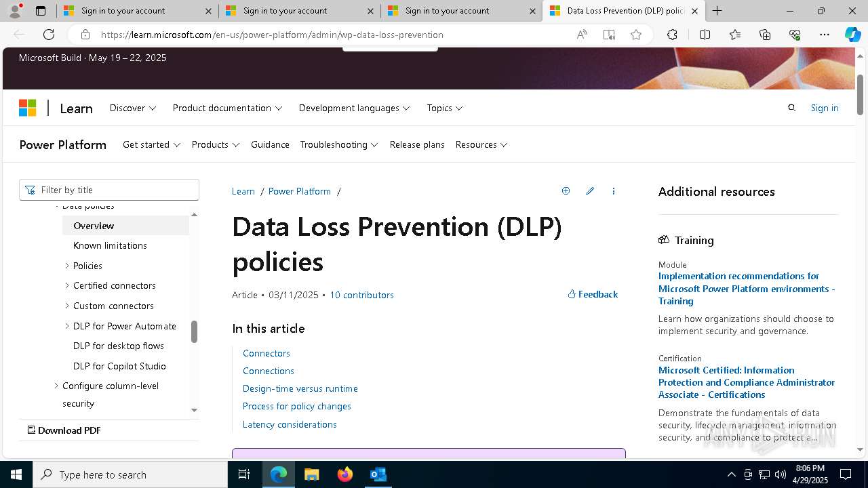Viewport: 868px width, 488px height.
Task: Refresh the page with the reload icon
Action: (x=49, y=35)
